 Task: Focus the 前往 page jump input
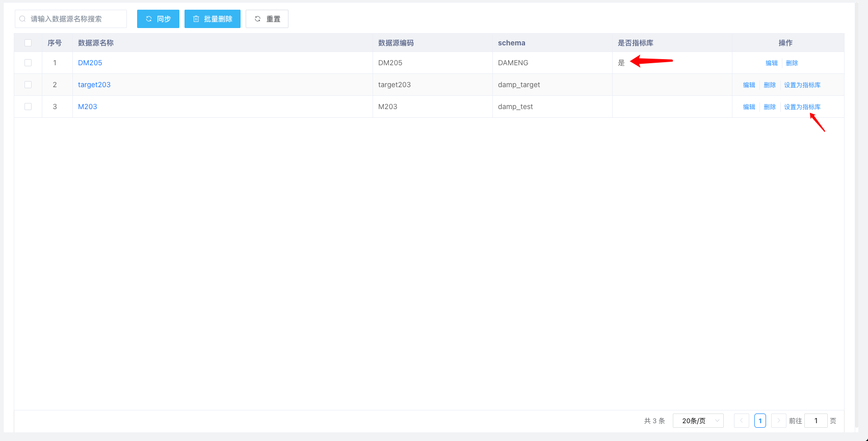tap(816, 421)
